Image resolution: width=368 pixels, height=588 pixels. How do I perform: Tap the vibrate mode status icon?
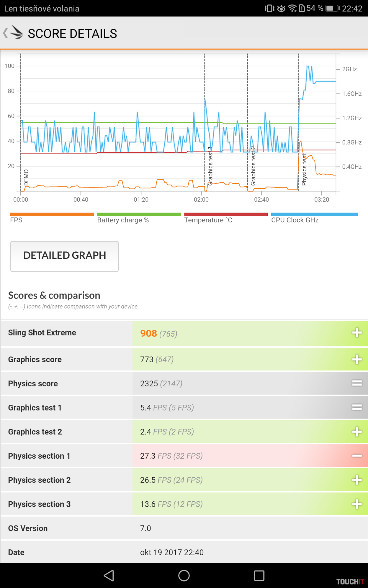(269, 8)
